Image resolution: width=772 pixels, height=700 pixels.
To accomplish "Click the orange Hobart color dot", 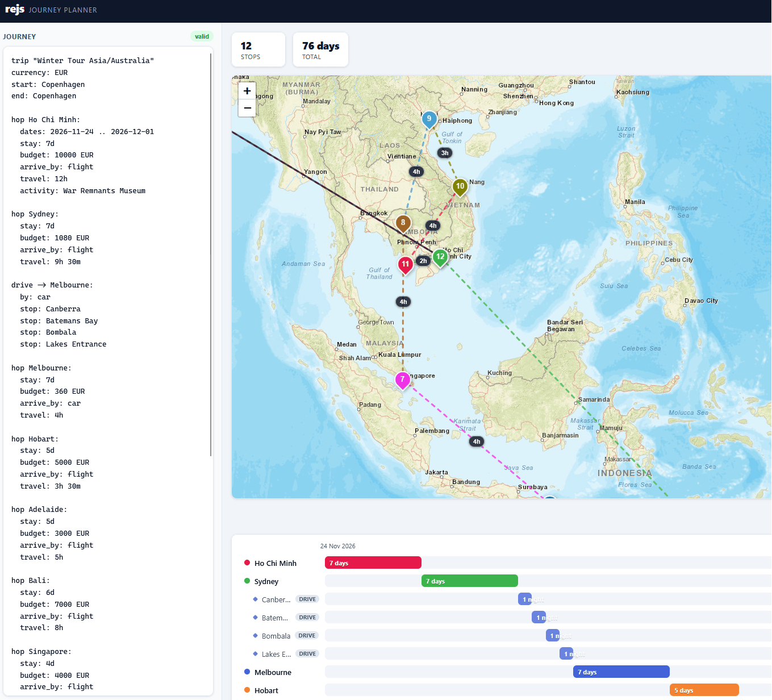I will (x=247, y=690).
